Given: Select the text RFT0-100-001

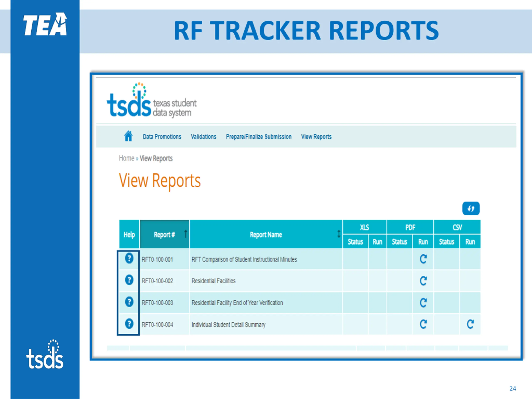Looking at the screenshot, I should point(157,260).
